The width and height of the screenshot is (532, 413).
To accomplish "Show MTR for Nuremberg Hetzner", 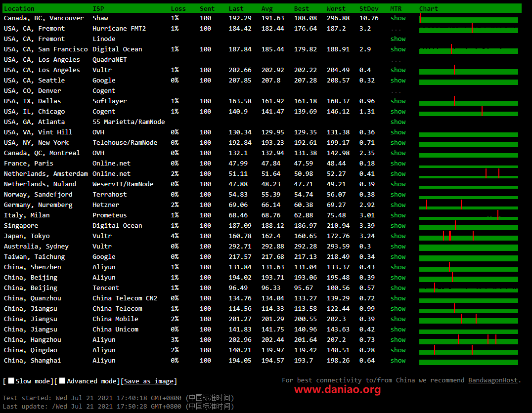I will click(398, 205).
